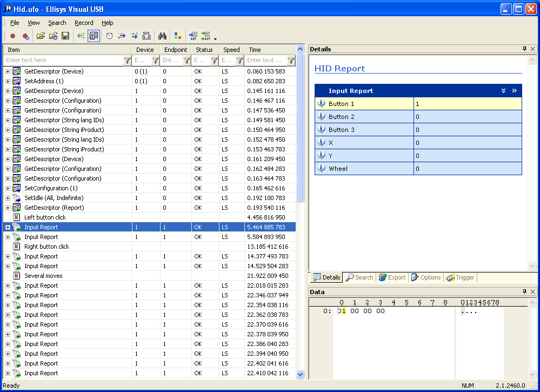Viewport: 540px width, 392px height.
Task: Toggle pin on the Details panel
Action: point(524,49)
